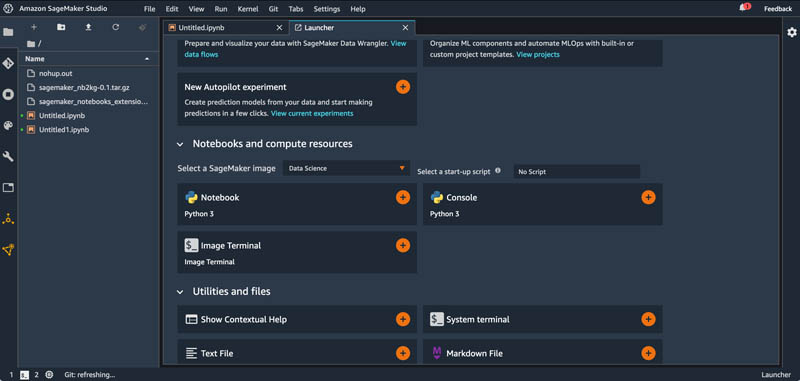The height and width of the screenshot is (381, 800).
Task: Open the Git sidebar panel icon
Action: tap(8, 63)
